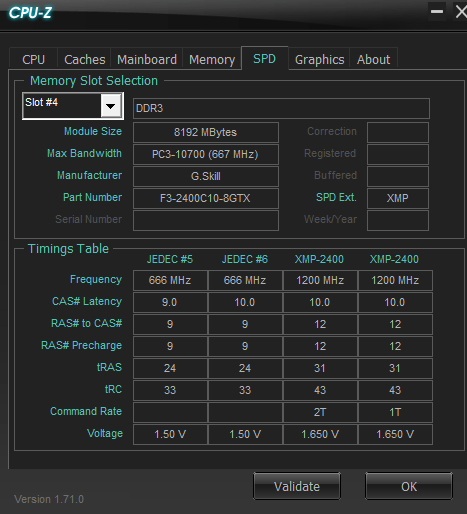Click the Validate button
This screenshot has height=514, width=467.
(x=297, y=486)
